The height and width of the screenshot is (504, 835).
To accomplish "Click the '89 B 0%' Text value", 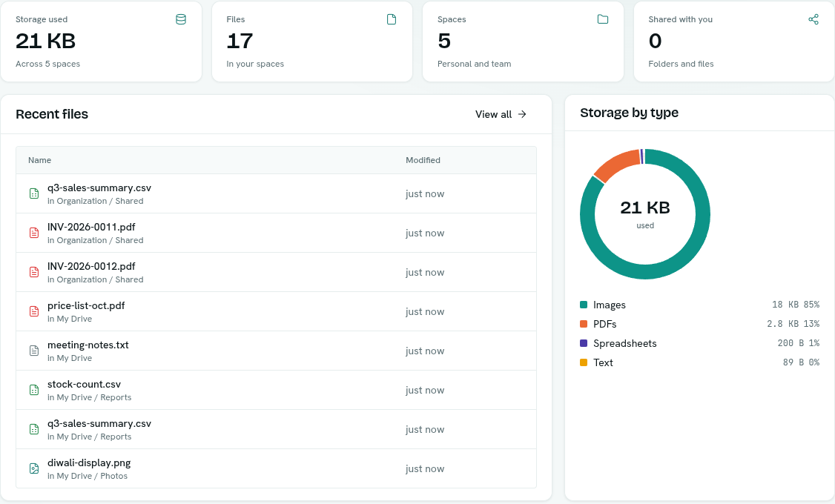I will pyautogui.click(x=801, y=362).
